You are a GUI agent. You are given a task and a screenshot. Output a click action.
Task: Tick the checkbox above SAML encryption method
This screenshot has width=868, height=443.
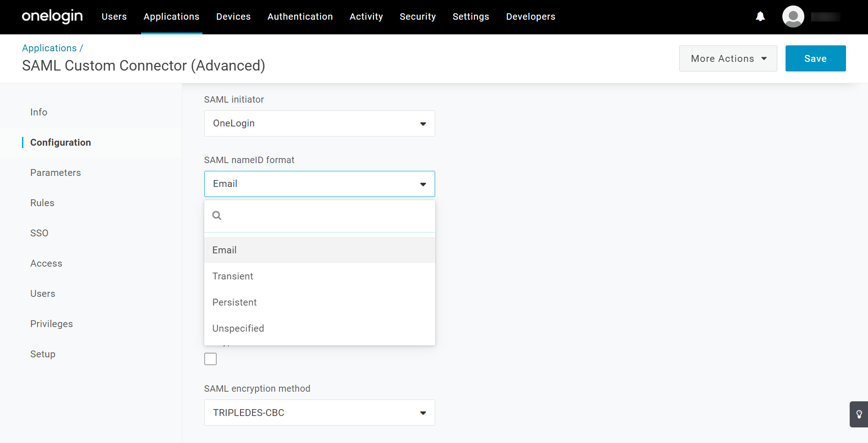pyautogui.click(x=210, y=359)
